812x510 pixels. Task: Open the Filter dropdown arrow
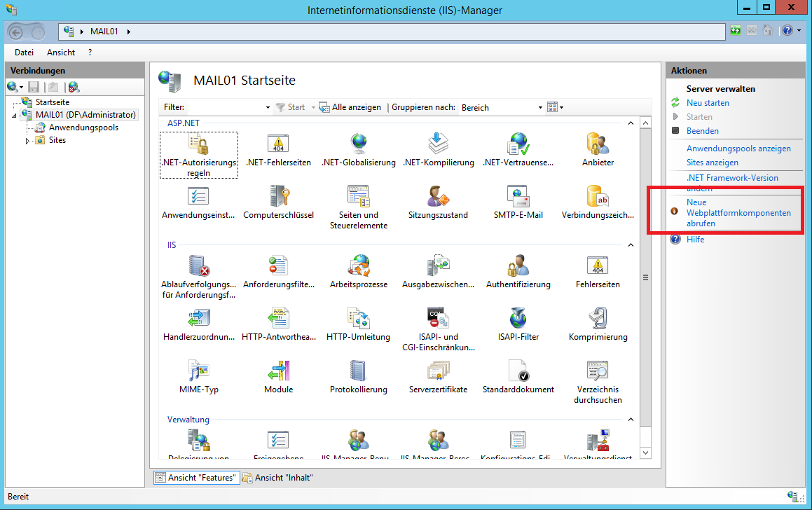coord(268,108)
